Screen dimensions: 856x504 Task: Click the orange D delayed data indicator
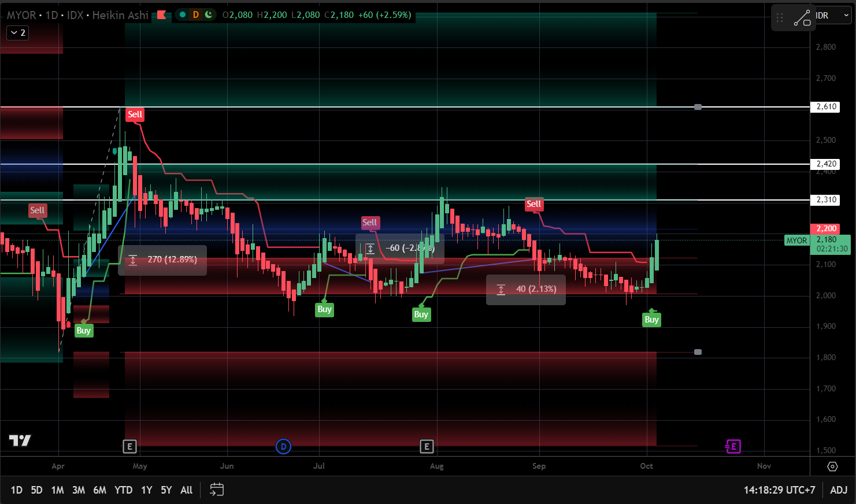195,15
